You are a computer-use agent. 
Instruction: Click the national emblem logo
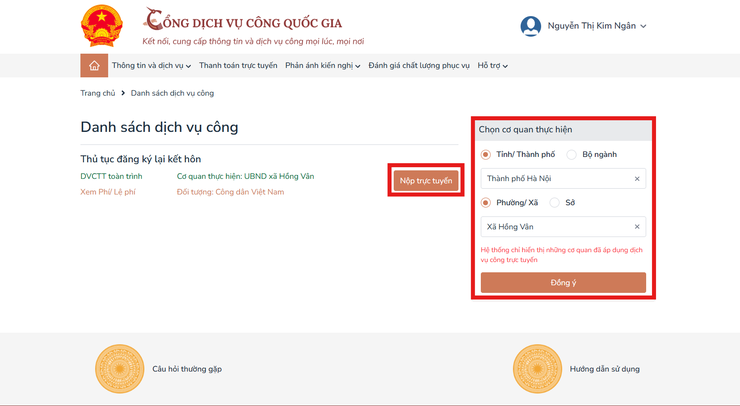[x=101, y=25]
